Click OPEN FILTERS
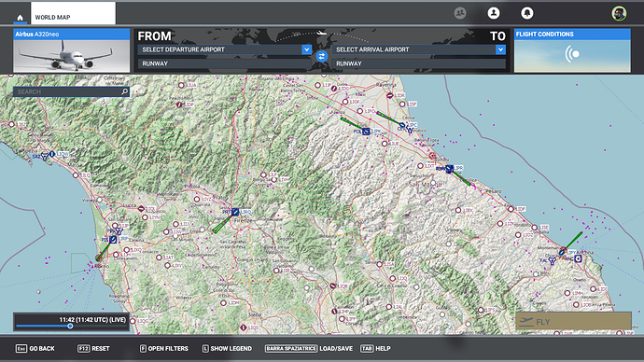This screenshot has height=362, width=644. [164, 348]
